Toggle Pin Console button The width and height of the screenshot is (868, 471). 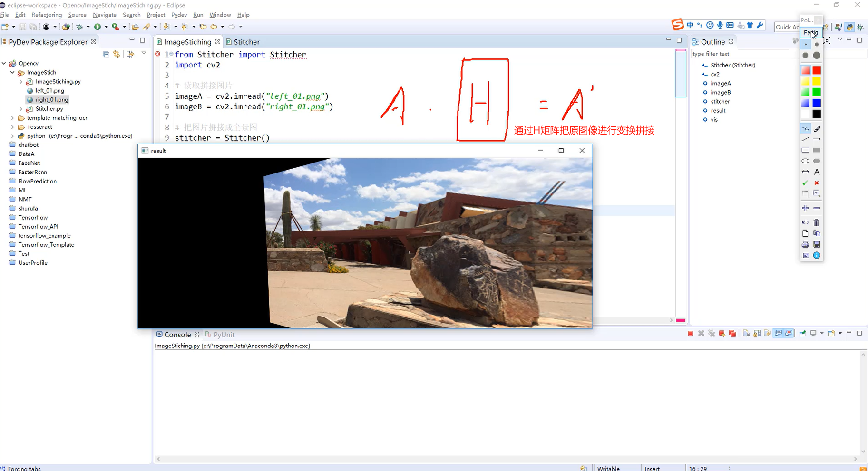click(802, 334)
